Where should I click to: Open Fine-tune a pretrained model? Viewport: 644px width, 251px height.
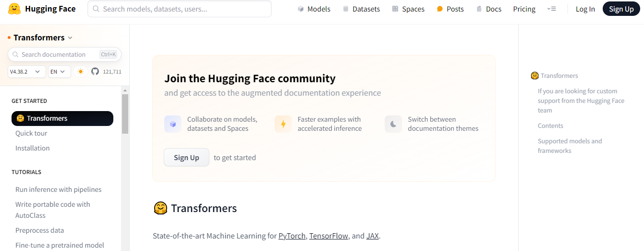pos(60,245)
